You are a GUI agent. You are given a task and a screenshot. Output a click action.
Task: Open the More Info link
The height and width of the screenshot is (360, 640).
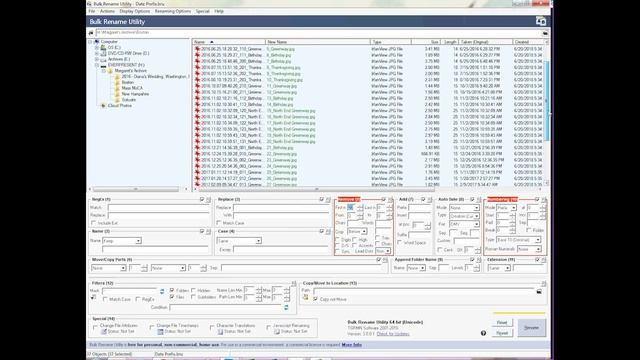tap(351, 345)
